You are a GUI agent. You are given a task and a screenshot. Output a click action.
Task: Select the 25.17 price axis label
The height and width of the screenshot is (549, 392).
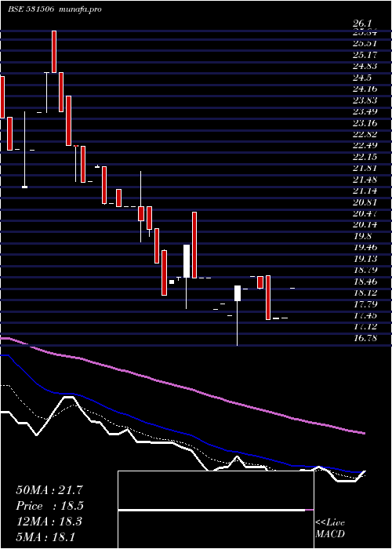pos(365,55)
